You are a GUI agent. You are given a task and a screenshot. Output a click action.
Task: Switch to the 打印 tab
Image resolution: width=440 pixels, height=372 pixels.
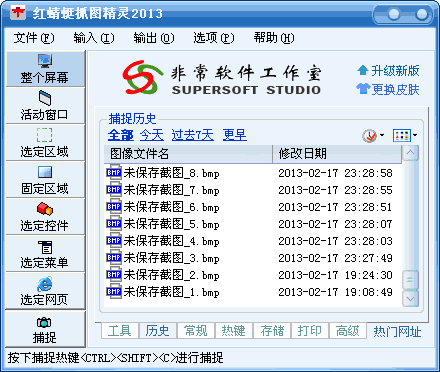tap(310, 331)
